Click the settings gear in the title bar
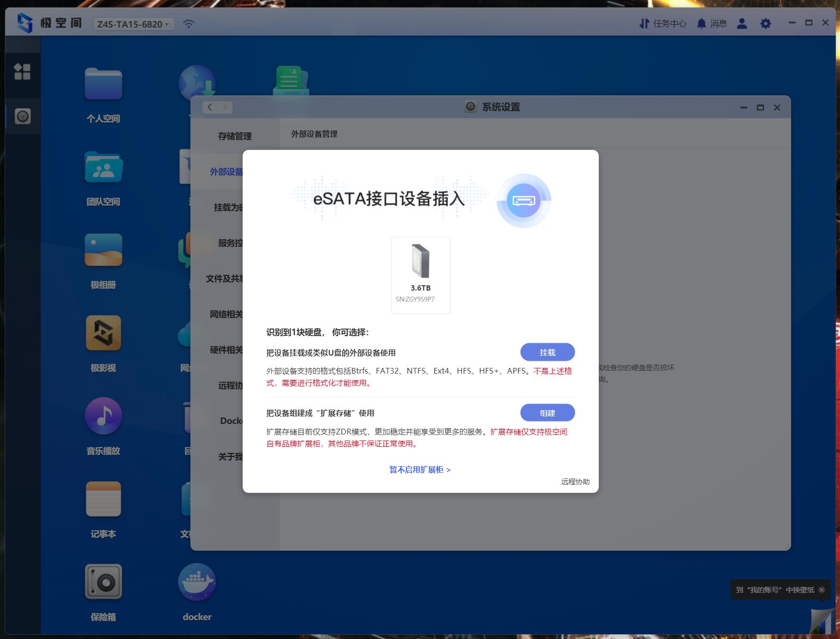 [x=765, y=23]
